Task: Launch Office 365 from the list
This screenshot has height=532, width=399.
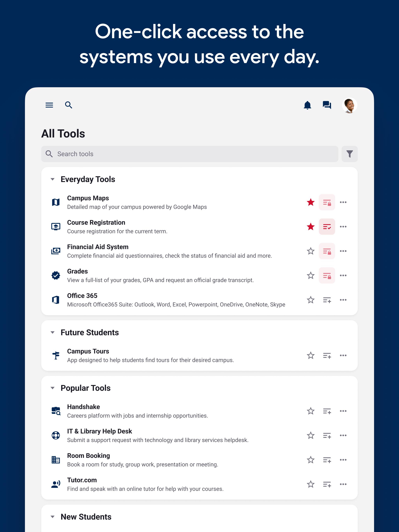Action: click(82, 296)
